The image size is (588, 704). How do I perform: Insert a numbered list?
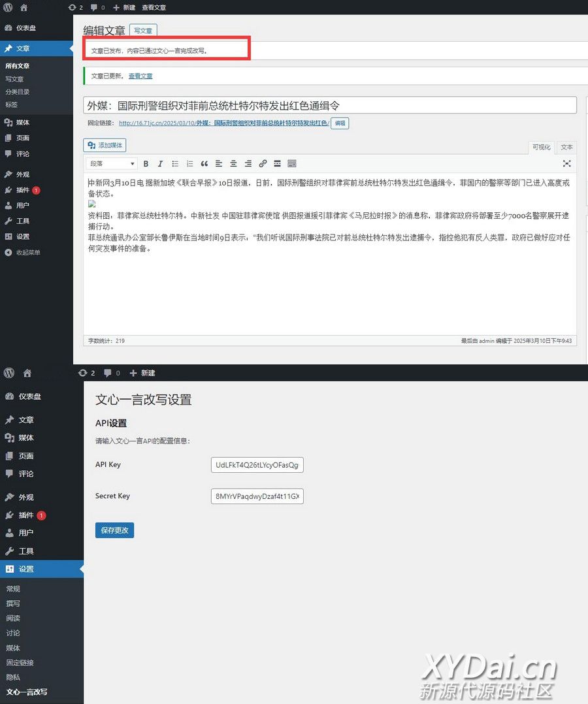[189, 164]
